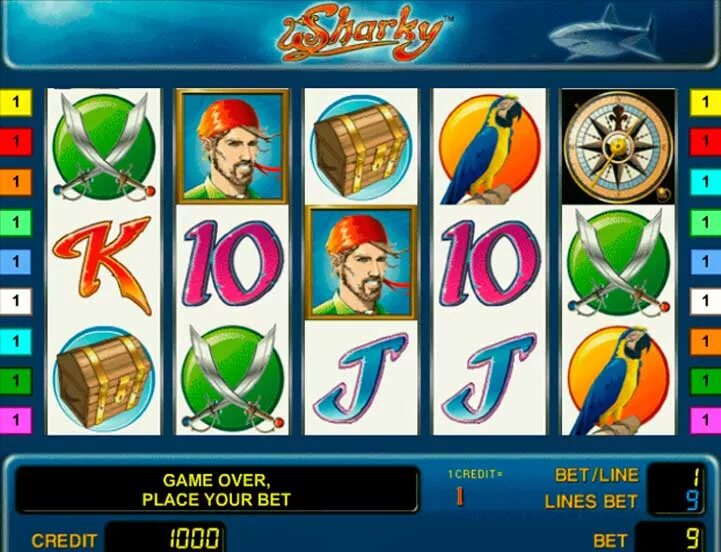Click the red K symbol on reel one
The width and height of the screenshot is (721, 552).
[x=103, y=264]
